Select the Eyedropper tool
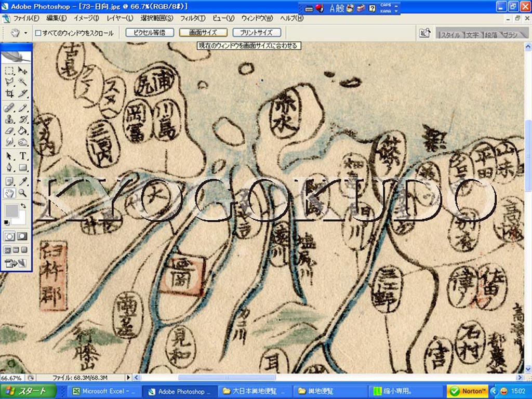Viewport: 532px width, 399px height. pyautogui.click(x=22, y=181)
